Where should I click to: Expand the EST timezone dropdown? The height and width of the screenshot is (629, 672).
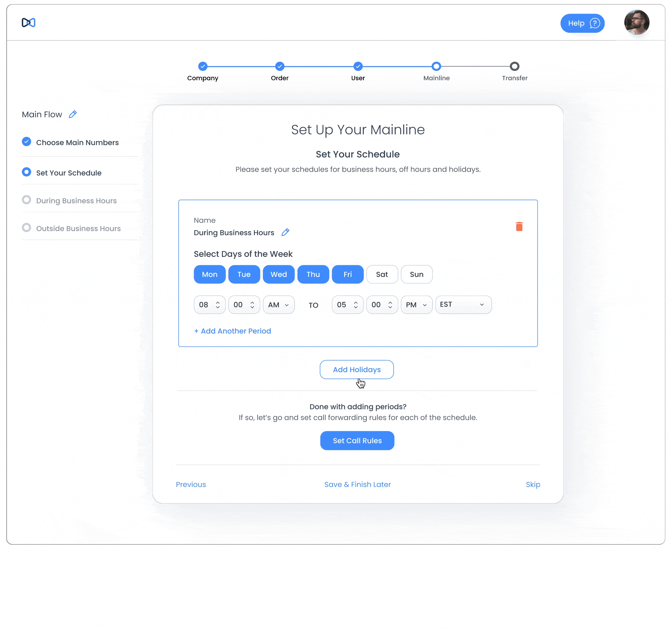[463, 305]
